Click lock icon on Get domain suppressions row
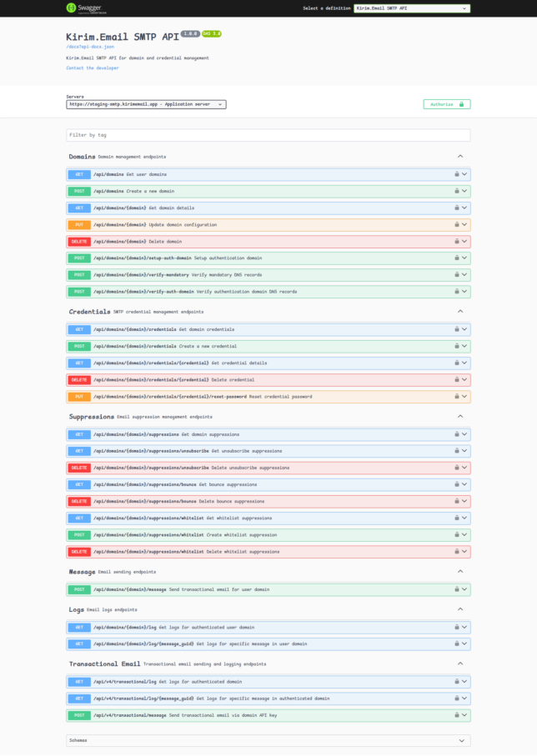This screenshot has width=537, height=756. (456, 434)
